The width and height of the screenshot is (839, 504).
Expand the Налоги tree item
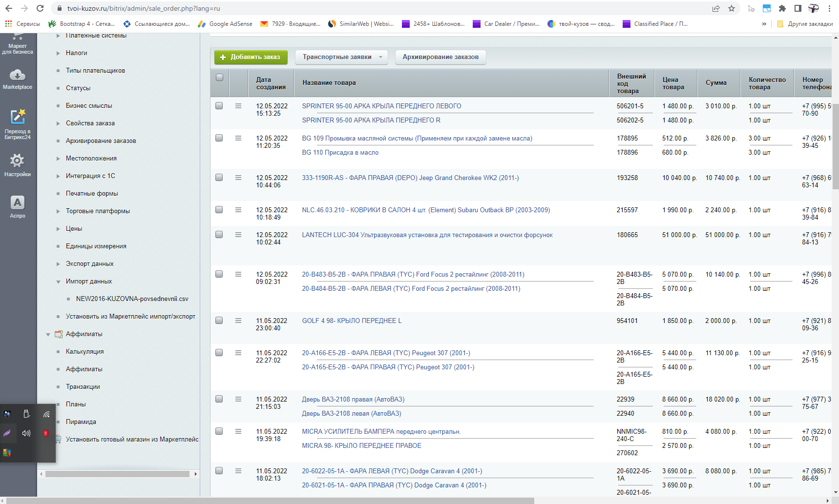pyautogui.click(x=58, y=53)
